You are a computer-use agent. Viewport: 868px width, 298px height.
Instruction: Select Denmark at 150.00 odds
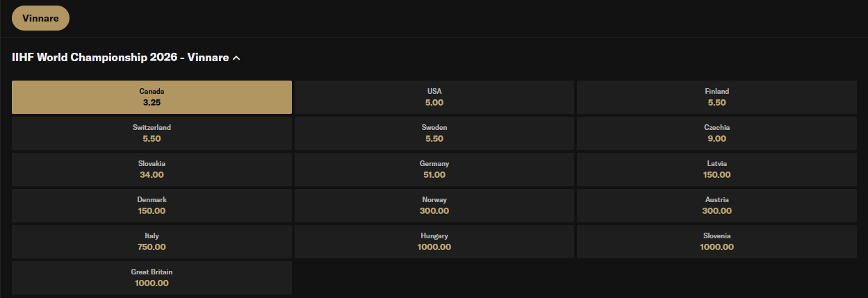click(x=152, y=206)
